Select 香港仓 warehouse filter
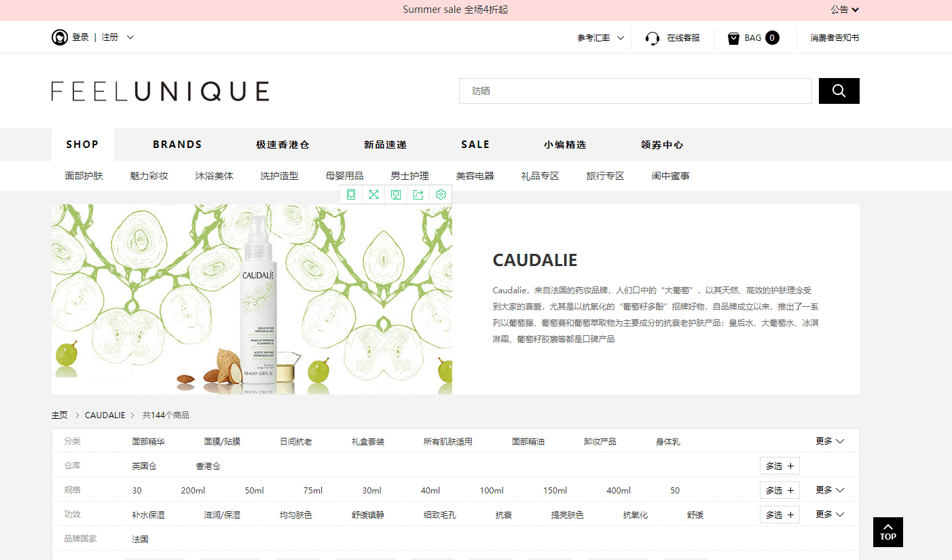The height and width of the screenshot is (560, 952). (x=208, y=466)
